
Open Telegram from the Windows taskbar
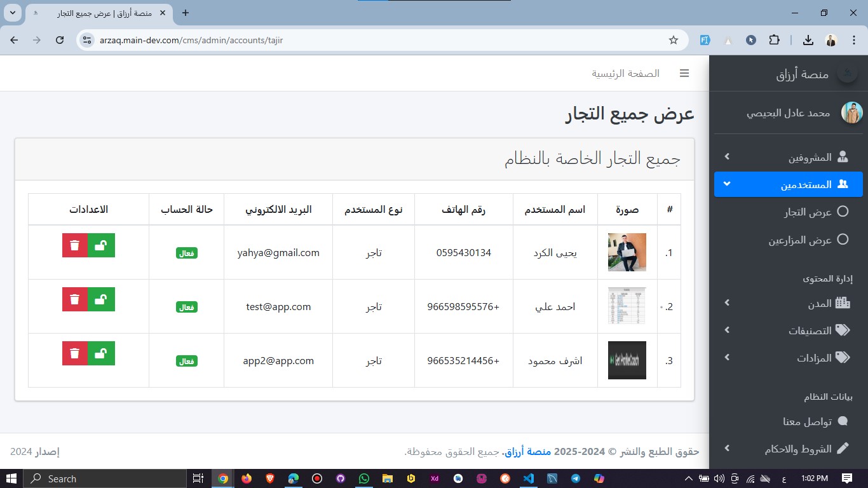(575, 478)
